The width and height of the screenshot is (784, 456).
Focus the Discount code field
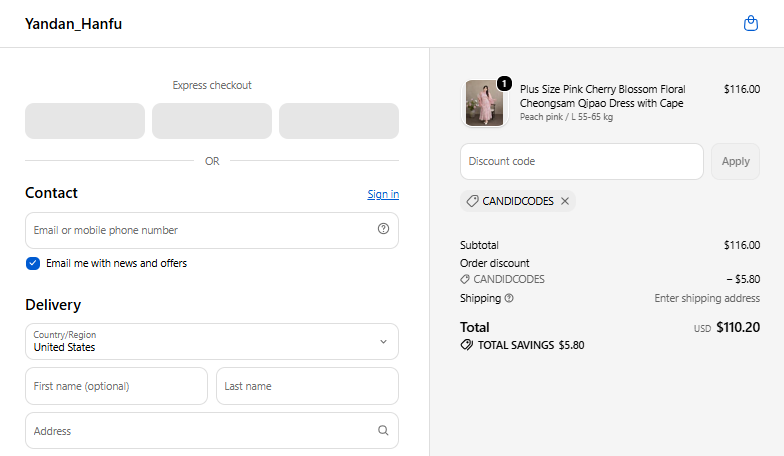(x=582, y=162)
